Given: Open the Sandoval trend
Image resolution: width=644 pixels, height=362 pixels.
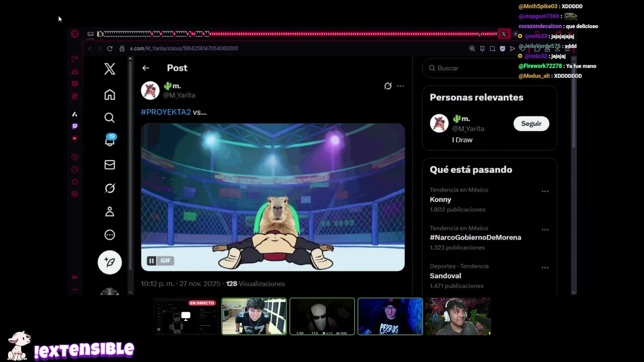Looking at the screenshot, I should tap(445, 276).
